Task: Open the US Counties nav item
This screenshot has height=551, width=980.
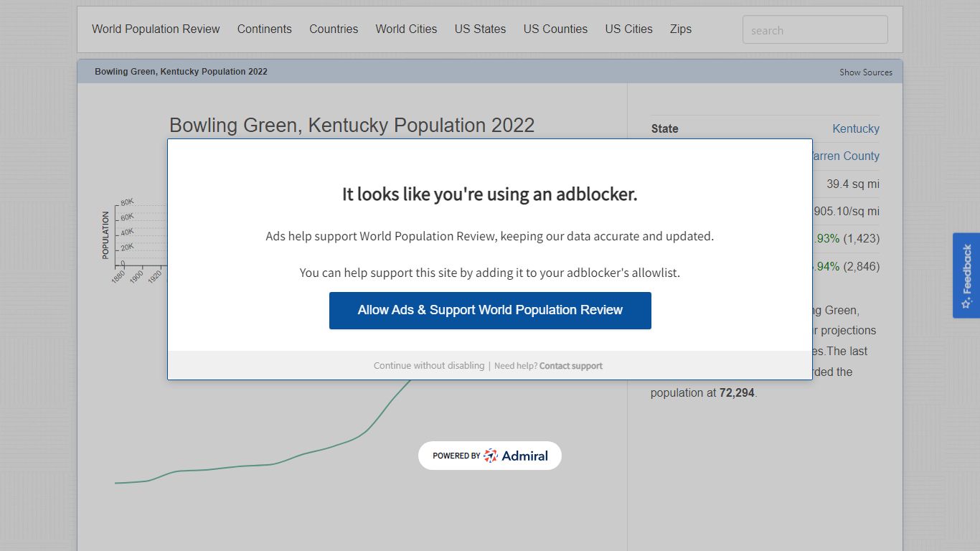Action: 555,29
